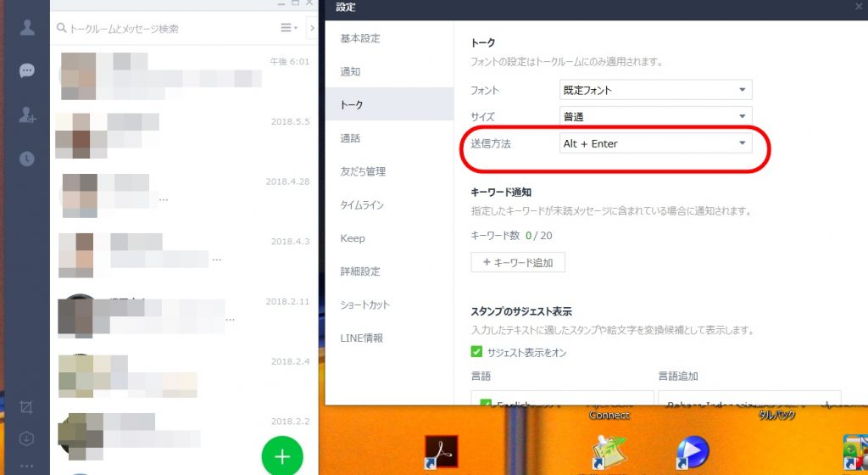Image resolution: width=868 pixels, height=475 pixels.
Task: Click the screen capture crop icon
Action: pos(26,407)
